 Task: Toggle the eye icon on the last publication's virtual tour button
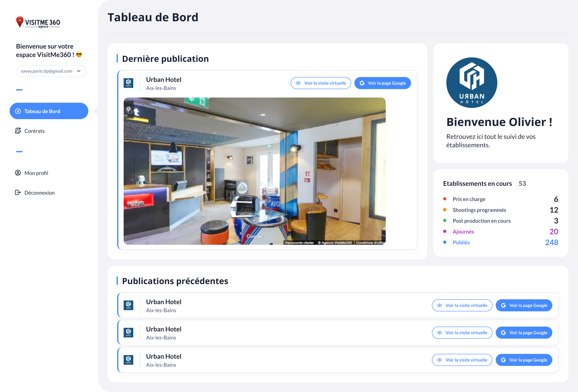439,360
